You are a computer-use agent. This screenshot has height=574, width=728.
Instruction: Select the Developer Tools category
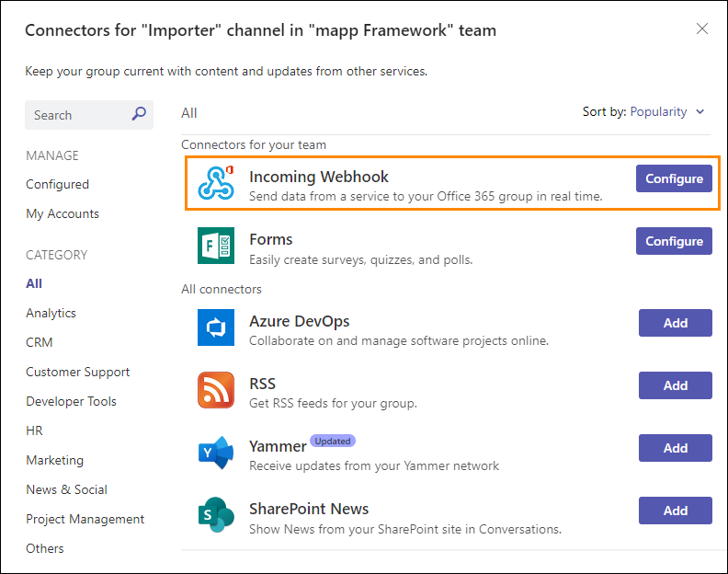point(71,401)
